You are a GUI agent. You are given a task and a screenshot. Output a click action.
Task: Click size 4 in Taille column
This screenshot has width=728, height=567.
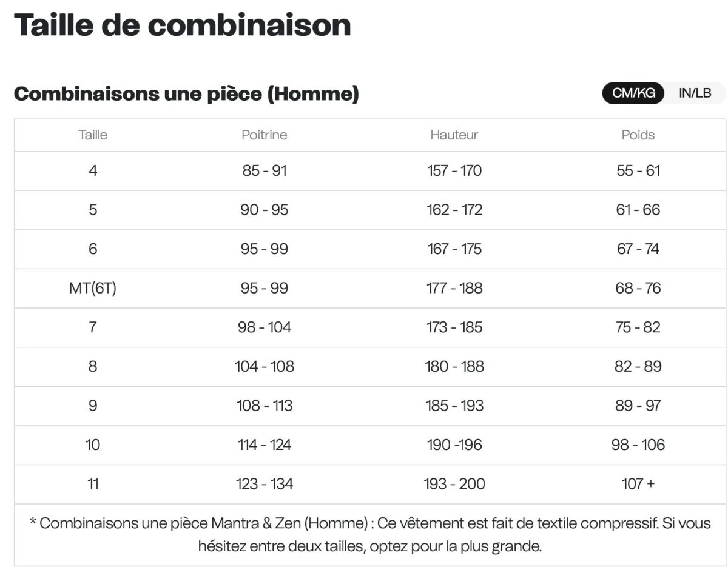(93, 171)
